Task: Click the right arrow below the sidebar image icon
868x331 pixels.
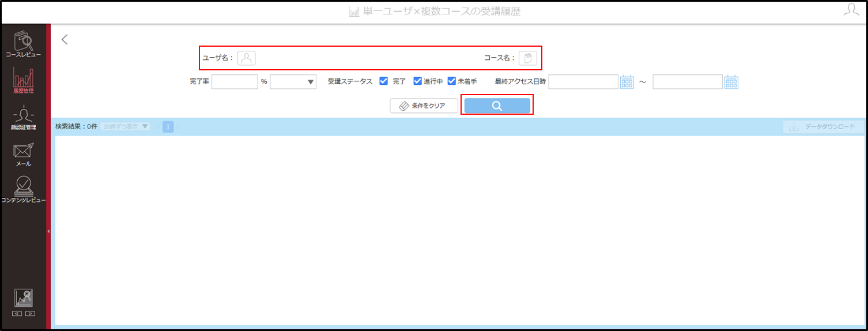Action: click(30, 314)
